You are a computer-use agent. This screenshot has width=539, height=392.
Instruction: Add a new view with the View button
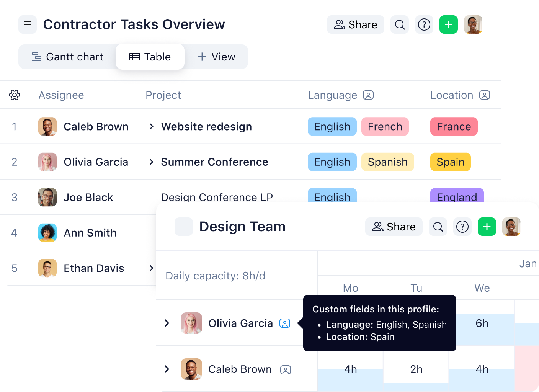(216, 57)
